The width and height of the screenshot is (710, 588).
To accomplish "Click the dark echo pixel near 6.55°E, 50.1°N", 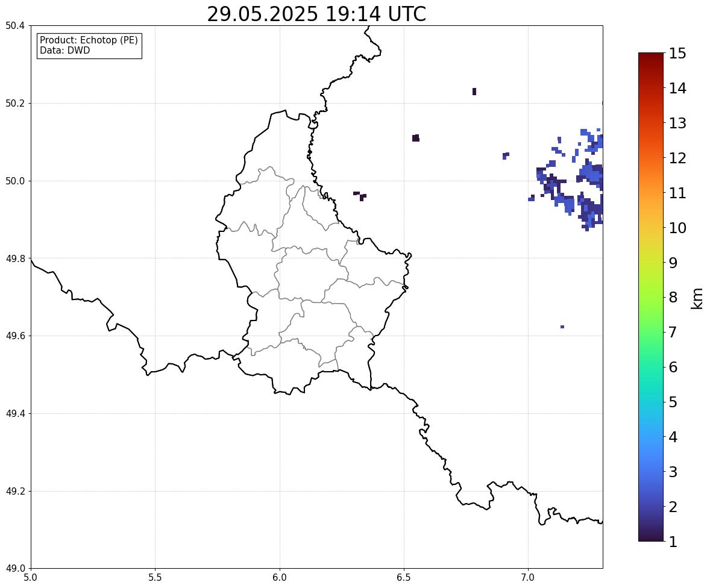I will (x=416, y=138).
